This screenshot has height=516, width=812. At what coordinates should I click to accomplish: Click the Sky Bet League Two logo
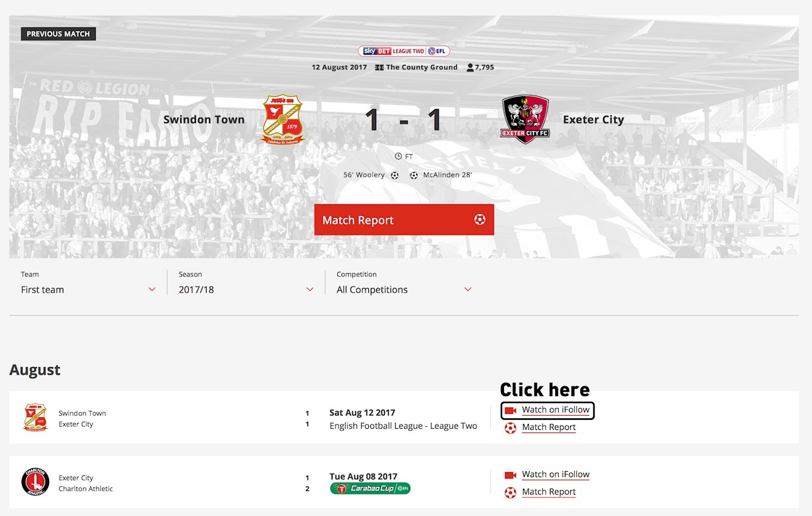pyautogui.click(x=404, y=51)
